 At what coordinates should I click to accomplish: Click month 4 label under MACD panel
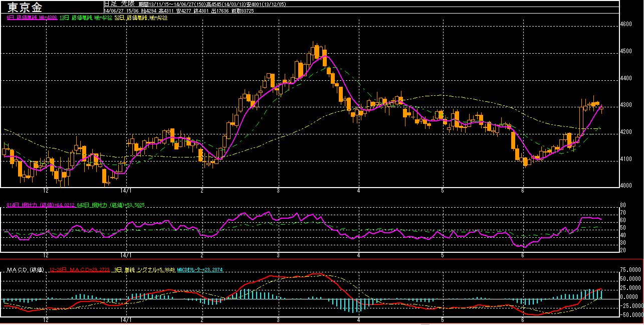[359, 319]
